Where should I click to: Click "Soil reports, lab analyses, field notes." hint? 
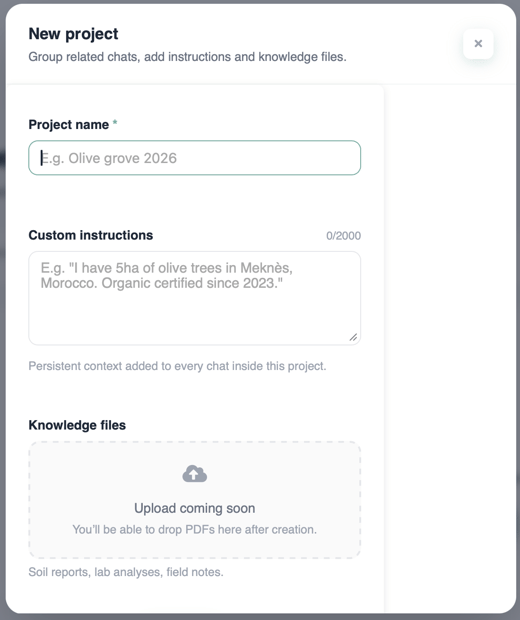coord(126,572)
